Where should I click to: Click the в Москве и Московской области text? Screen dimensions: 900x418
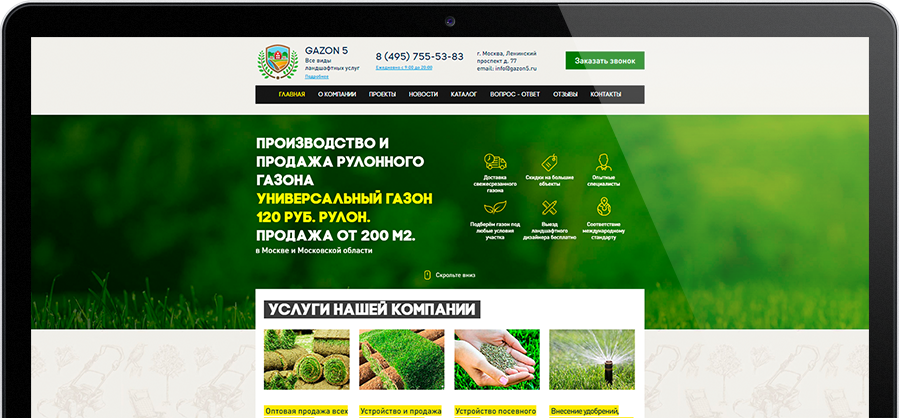pos(314,250)
